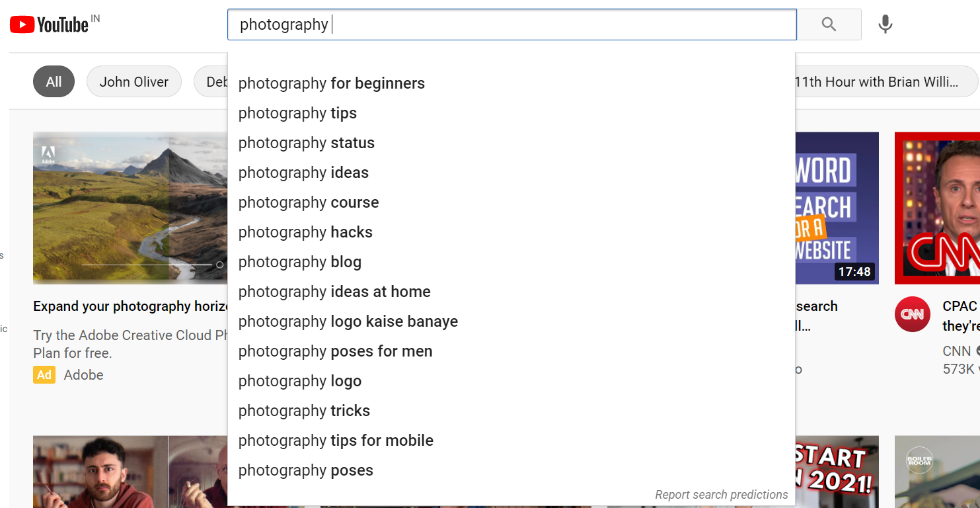Select the photography for beginners suggestion

(x=331, y=83)
